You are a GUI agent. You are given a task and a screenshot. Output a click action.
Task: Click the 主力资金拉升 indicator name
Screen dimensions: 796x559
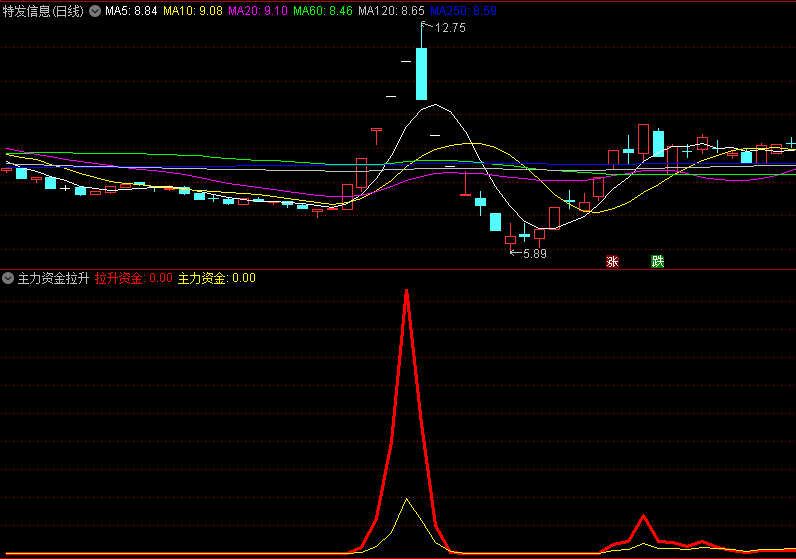pos(54,278)
